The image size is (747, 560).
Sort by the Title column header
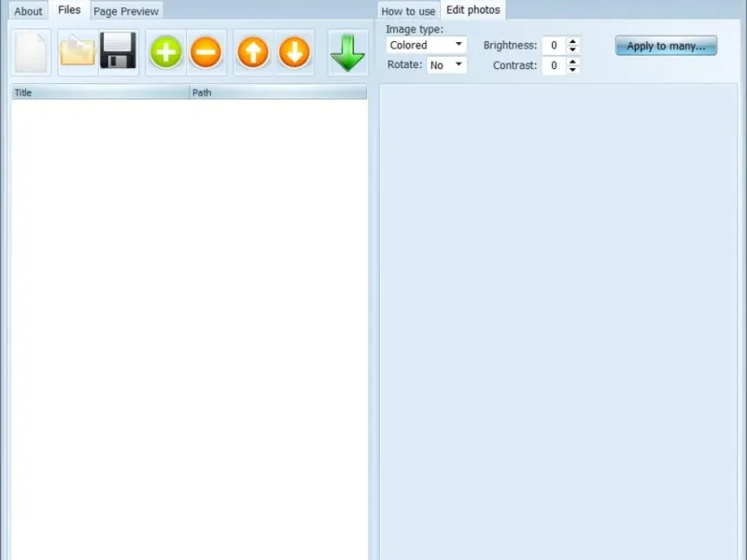101,92
